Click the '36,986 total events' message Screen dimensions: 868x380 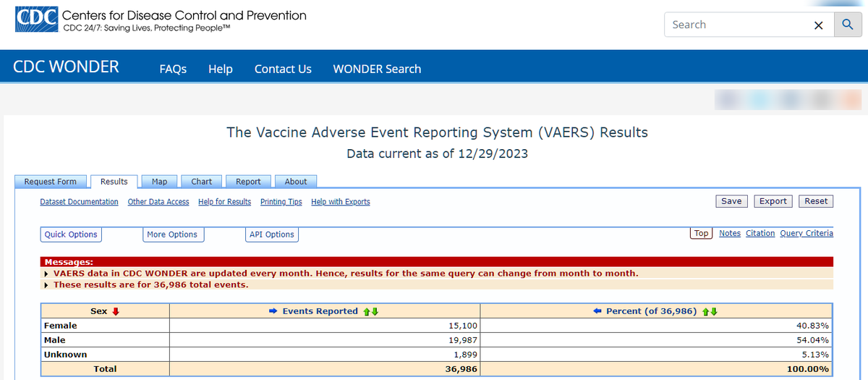151,284
